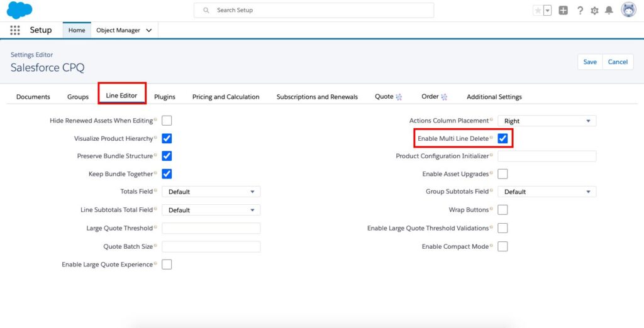
Task: Open the user profile avatar
Action: tap(628, 10)
